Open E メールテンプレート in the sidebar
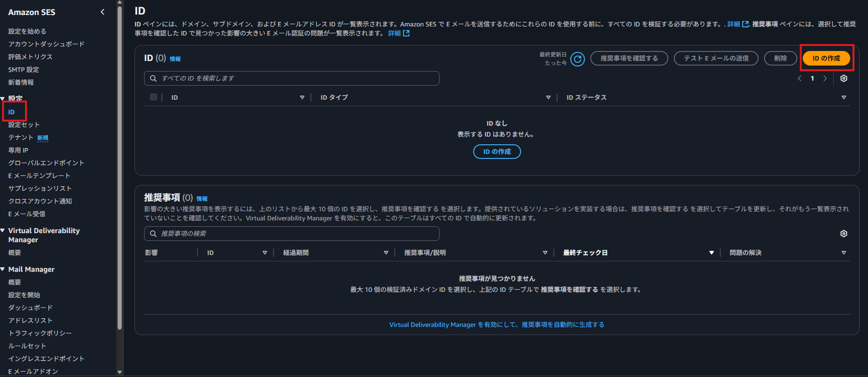The width and height of the screenshot is (868, 377). (x=39, y=176)
